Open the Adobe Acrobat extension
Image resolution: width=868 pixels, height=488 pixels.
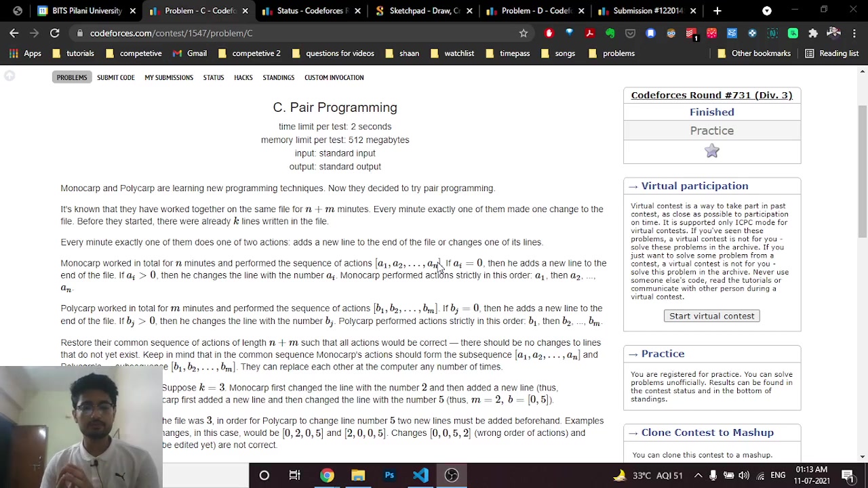tap(589, 33)
